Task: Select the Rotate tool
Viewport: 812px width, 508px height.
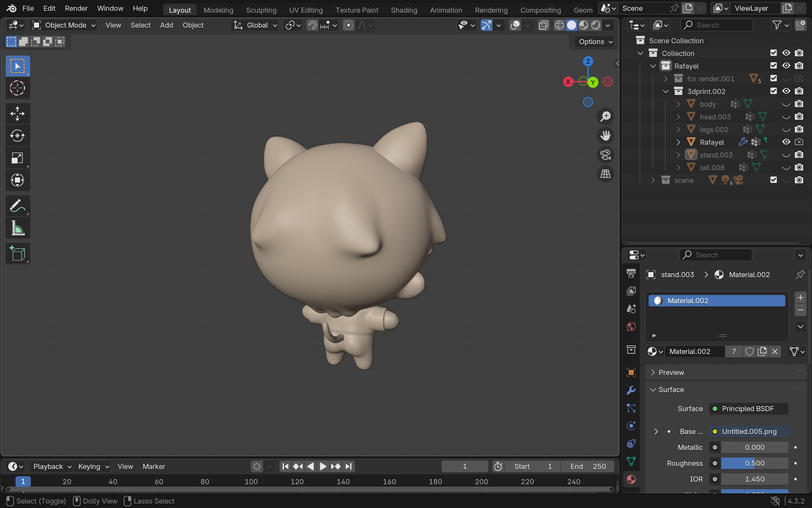Action: point(17,136)
